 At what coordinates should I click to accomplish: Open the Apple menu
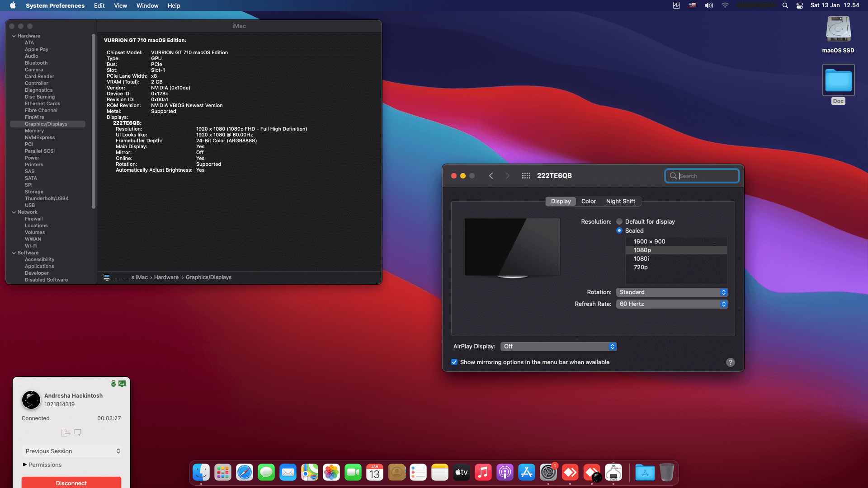[13, 5]
